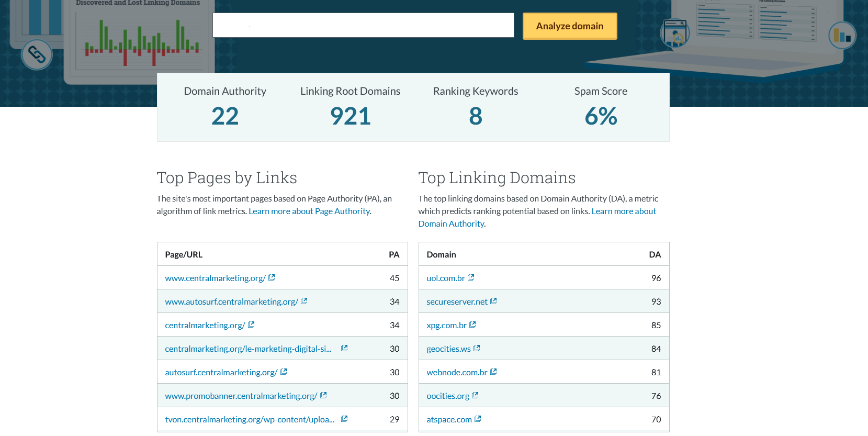Visit the geocities.ws domain link
868x436 pixels.
(x=448, y=349)
